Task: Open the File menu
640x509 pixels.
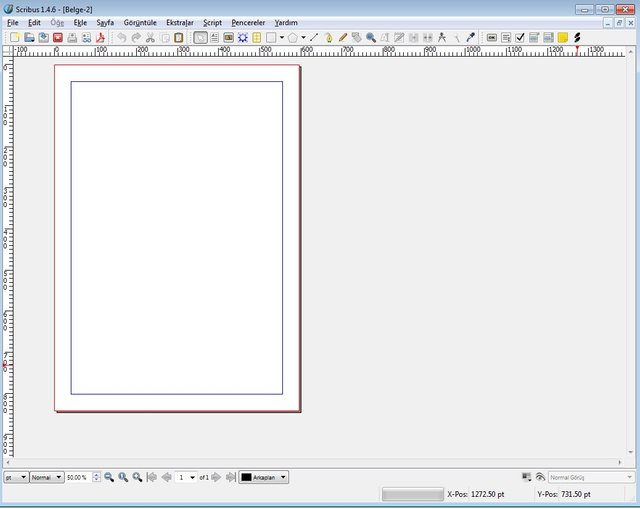Action: (x=13, y=23)
